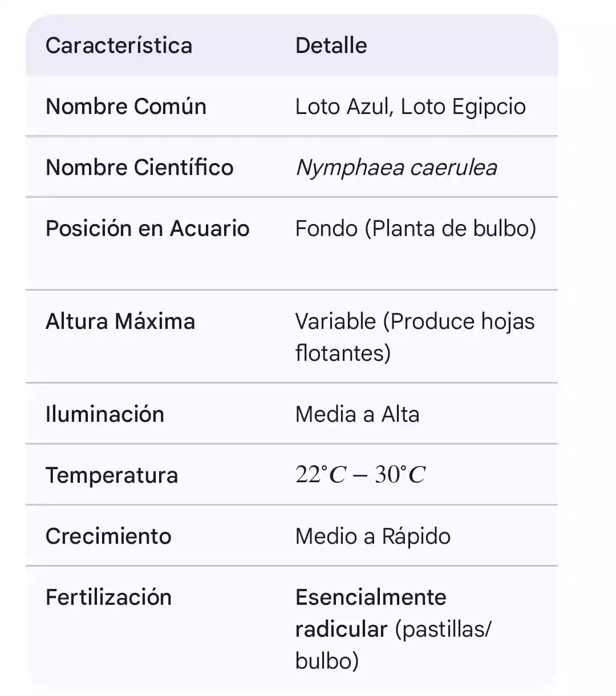
Task: Select the 'Nombre Científico' row label
Action: pyautogui.click(x=139, y=168)
